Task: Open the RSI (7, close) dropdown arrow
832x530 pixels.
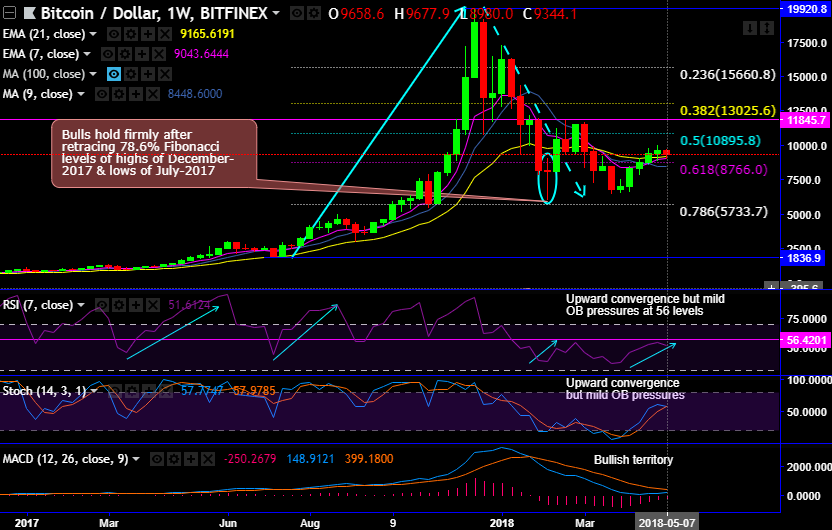Action: coord(81,305)
